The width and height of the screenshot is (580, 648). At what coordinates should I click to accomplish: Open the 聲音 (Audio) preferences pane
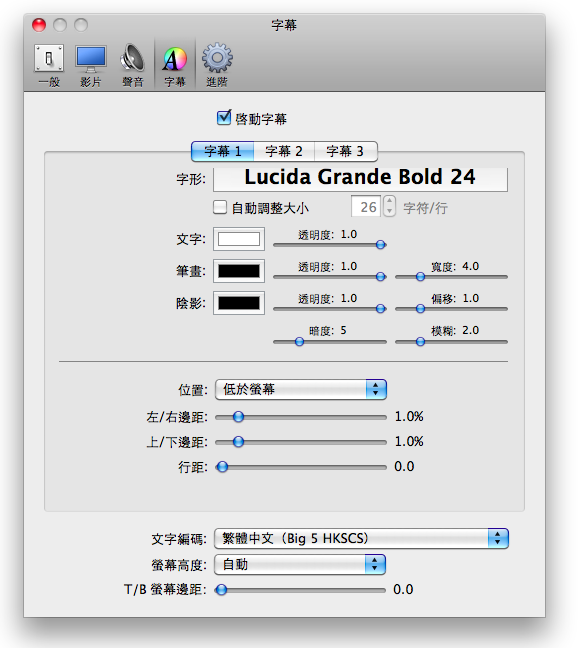(132, 65)
